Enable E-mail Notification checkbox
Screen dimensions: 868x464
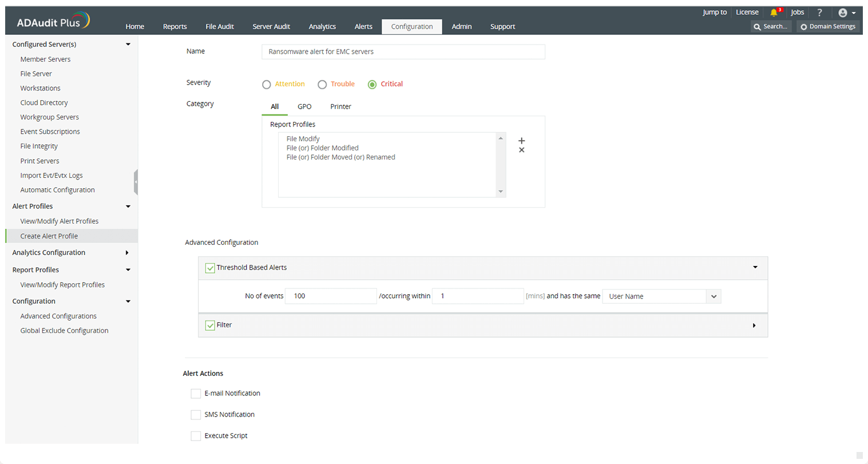click(196, 394)
